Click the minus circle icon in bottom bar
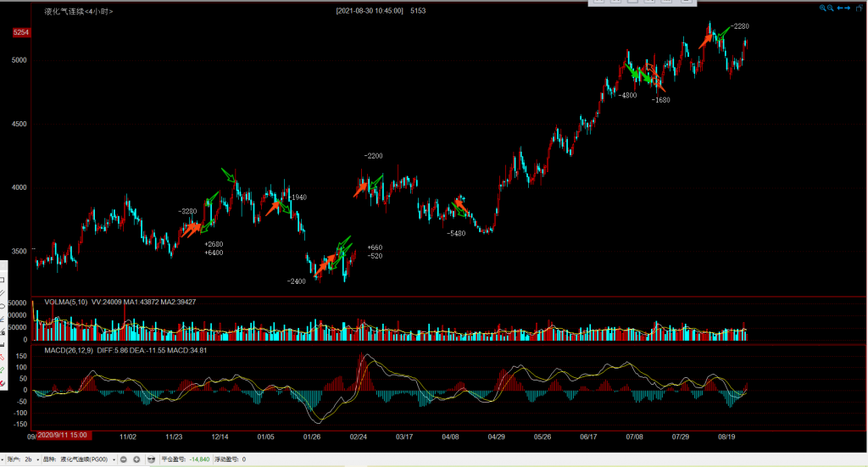Viewport: 868px width, 467px height. click(124, 459)
